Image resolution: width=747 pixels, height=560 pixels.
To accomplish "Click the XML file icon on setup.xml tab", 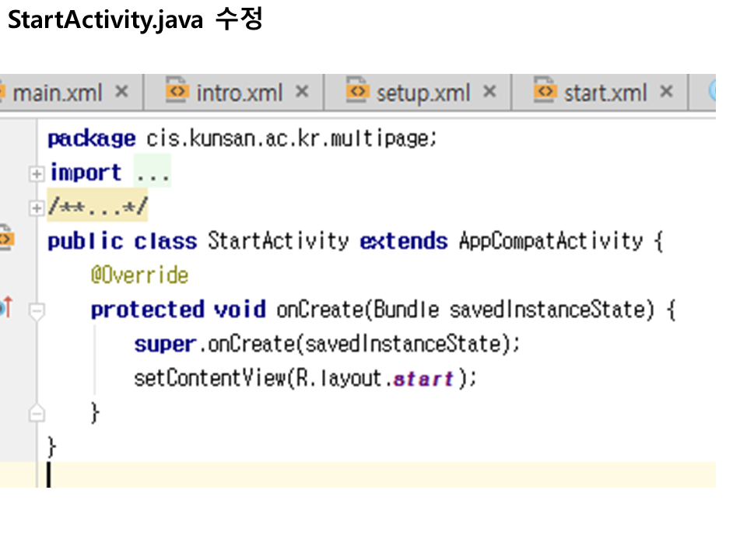I will (x=357, y=92).
